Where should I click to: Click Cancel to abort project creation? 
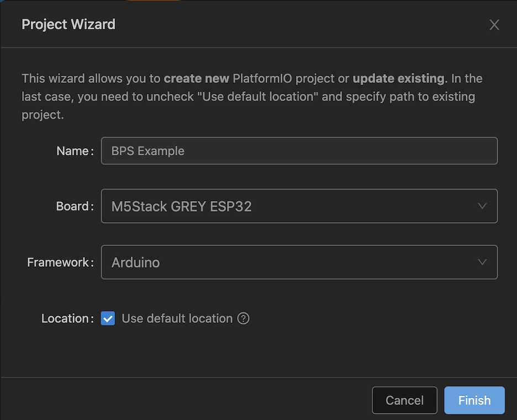click(x=404, y=400)
